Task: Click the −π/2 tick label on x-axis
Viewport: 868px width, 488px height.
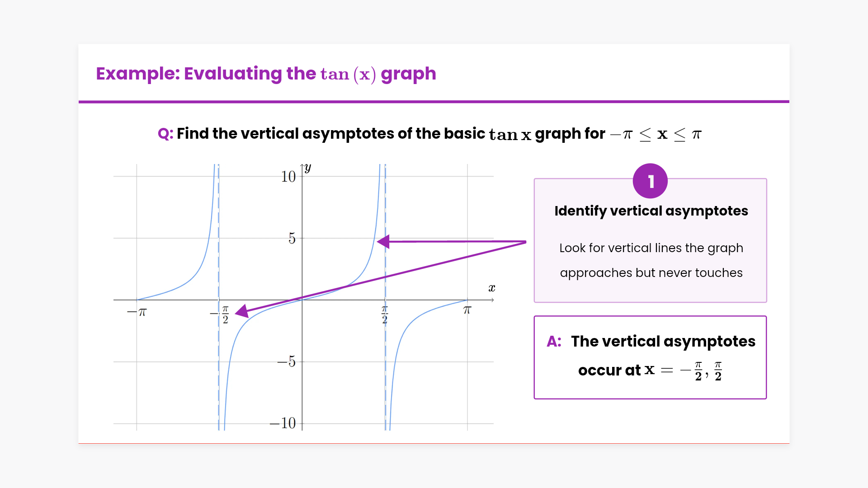Action: 221,314
